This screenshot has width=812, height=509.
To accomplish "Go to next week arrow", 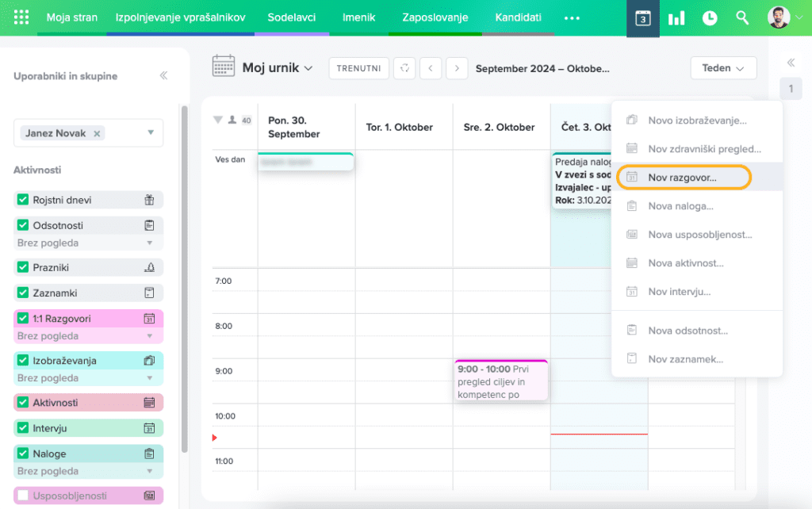I will coord(456,68).
